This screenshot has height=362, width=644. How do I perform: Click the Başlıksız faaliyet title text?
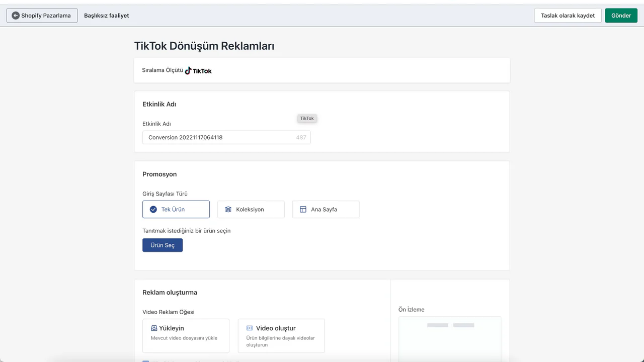107,16
